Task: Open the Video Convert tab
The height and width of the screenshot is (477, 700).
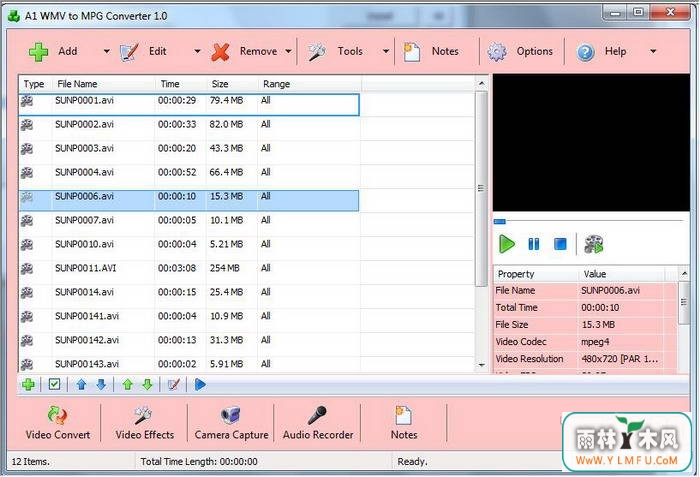Action: click(x=58, y=423)
